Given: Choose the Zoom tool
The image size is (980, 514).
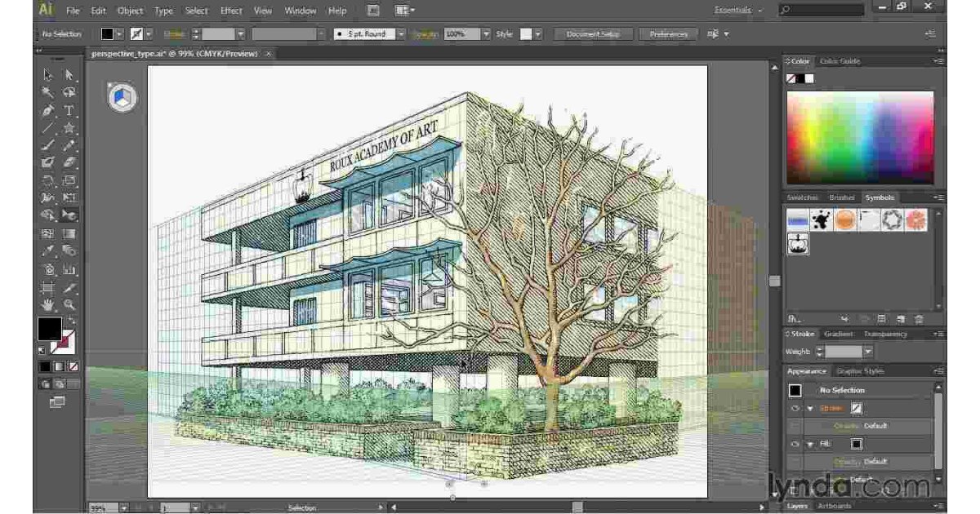Looking at the screenshot, I should click(x=69, y=304).
